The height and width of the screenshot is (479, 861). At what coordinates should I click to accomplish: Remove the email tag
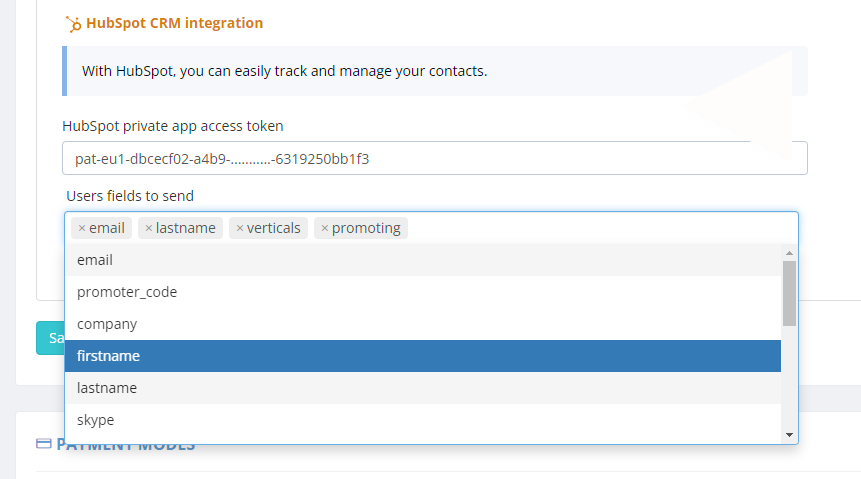82,228
